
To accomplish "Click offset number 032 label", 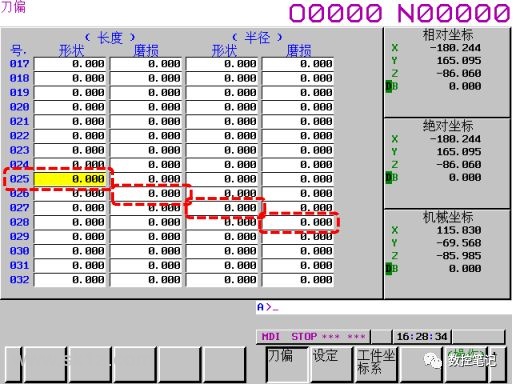I will pyautogui.click(x=20, y=280).
